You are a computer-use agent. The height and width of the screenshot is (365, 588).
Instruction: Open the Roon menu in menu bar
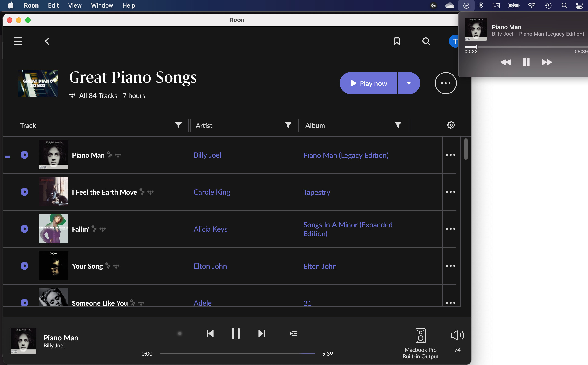click(31, 5)
